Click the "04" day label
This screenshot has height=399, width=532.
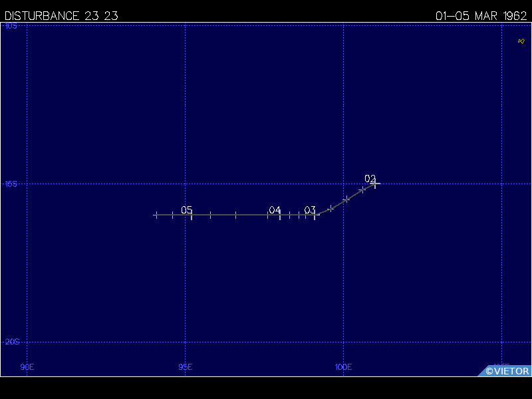coord(275,210)
